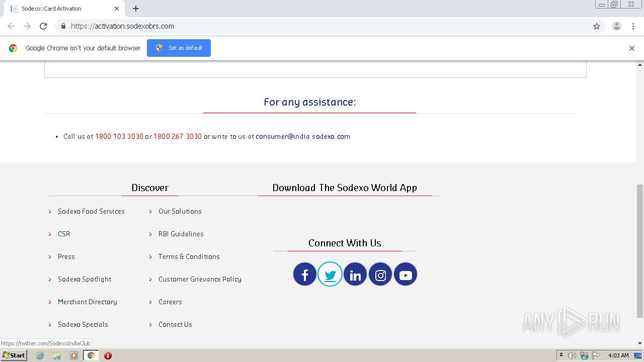Select phone number 1800 103 3030
644x362 pixels.
(119, 137)
